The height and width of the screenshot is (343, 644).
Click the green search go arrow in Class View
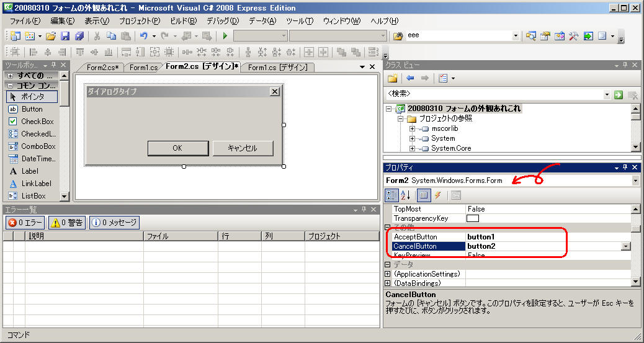click(618, 94)
